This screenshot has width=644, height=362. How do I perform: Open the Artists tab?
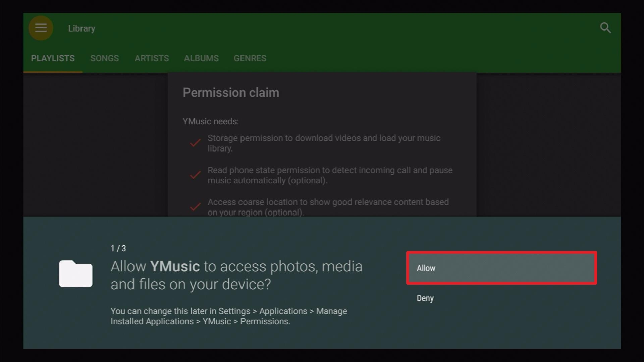[152, 58]
